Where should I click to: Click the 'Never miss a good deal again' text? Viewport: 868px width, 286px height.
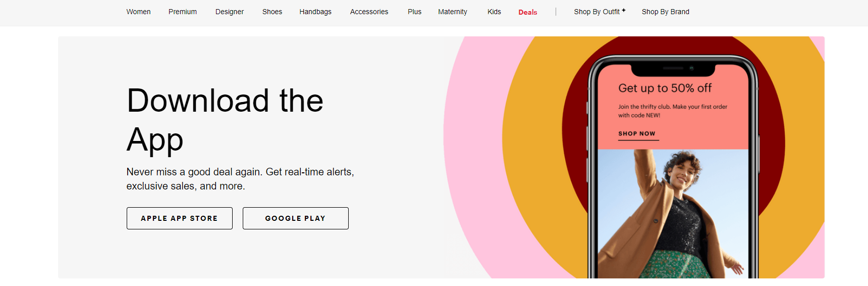click(240, 179)
